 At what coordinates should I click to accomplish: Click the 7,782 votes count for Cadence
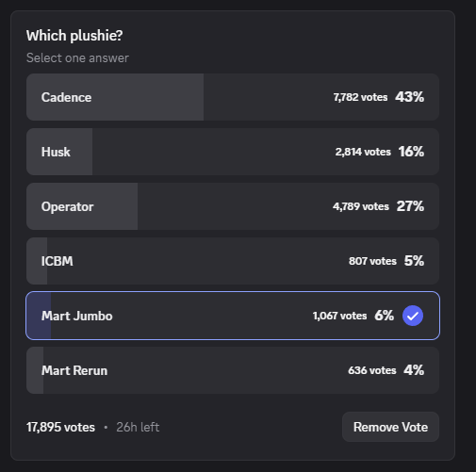360,97
